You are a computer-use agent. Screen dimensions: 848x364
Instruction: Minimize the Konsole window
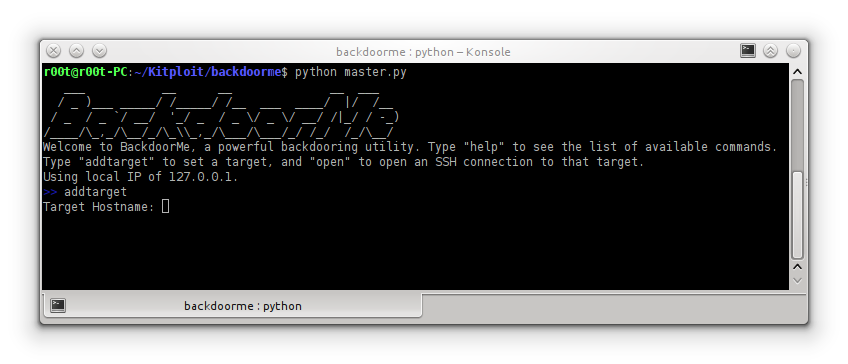tap(99, 51)
